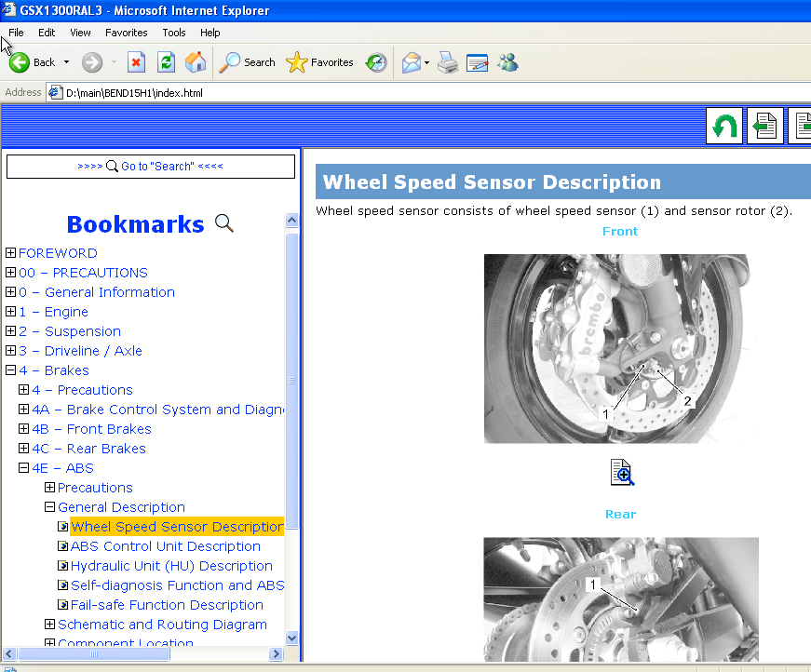Open the File menu
This screenshot has height=672, width=811.
[x=16, y=33]
